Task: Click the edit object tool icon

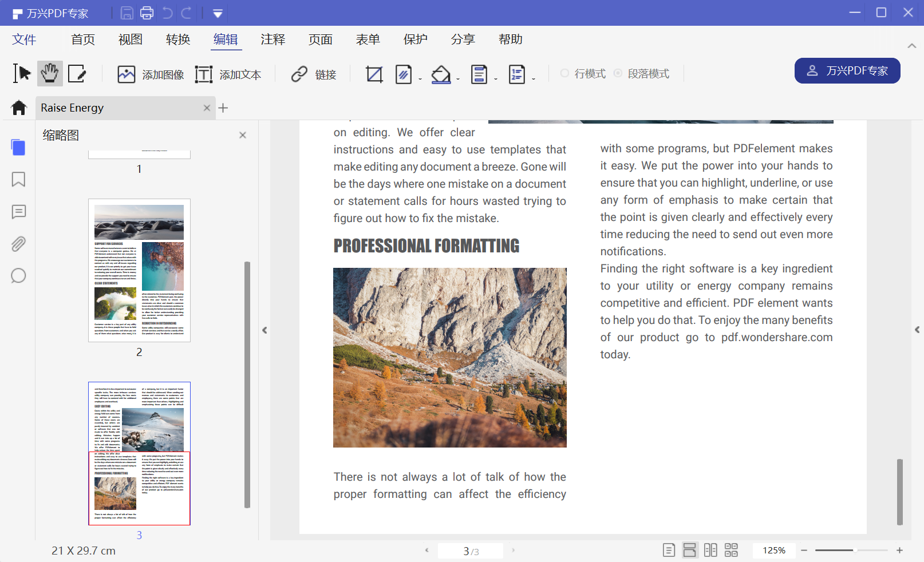Action: (x=77, y=74)
